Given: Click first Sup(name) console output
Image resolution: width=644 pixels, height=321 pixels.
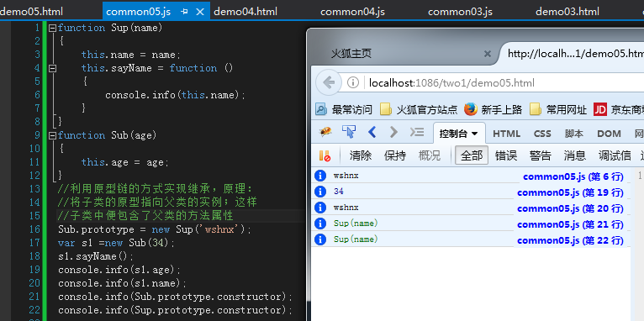Looking at the screenshot, I should (x=356, y=224).
